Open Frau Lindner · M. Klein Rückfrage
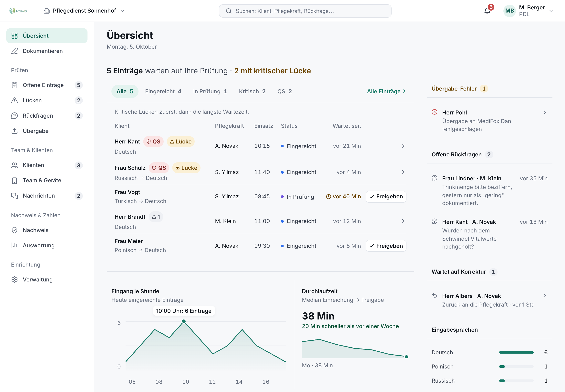 [489, 190]
